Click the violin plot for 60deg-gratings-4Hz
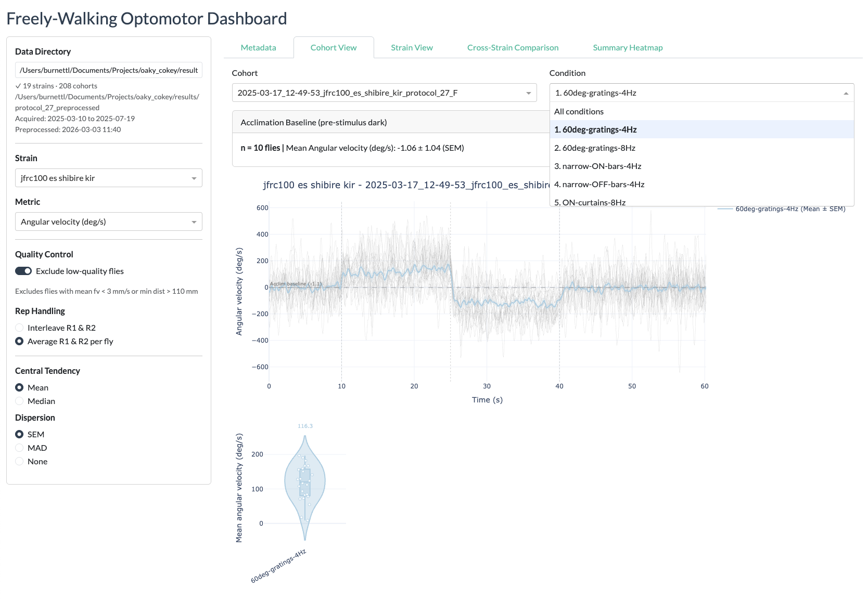The width and height of the screenshot is (868, 599). click(305, 484)
